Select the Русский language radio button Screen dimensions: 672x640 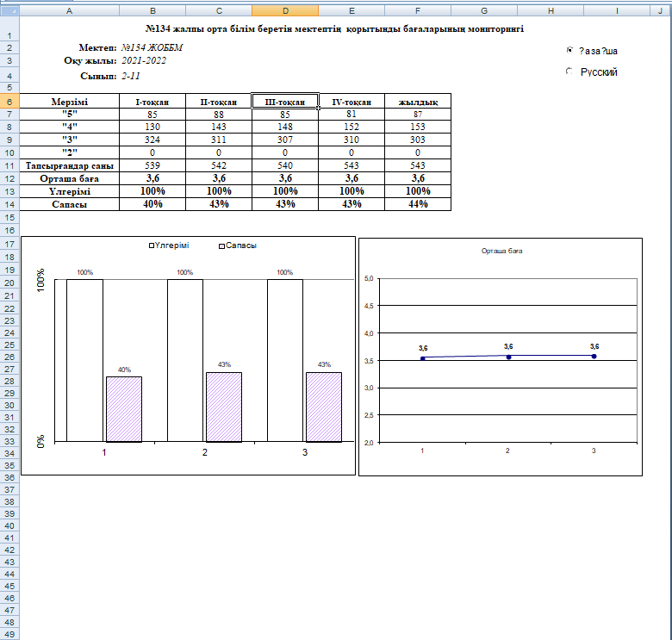pos(569,72)
